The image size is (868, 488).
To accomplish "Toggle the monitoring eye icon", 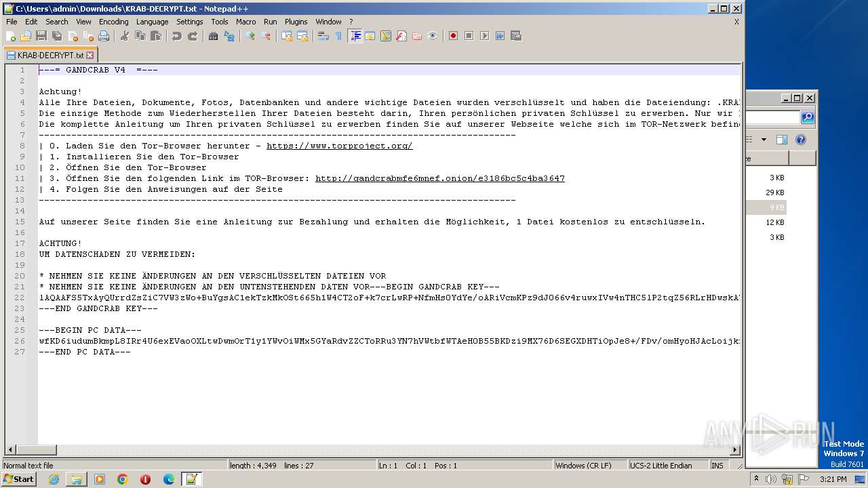I will coord(433,36).
